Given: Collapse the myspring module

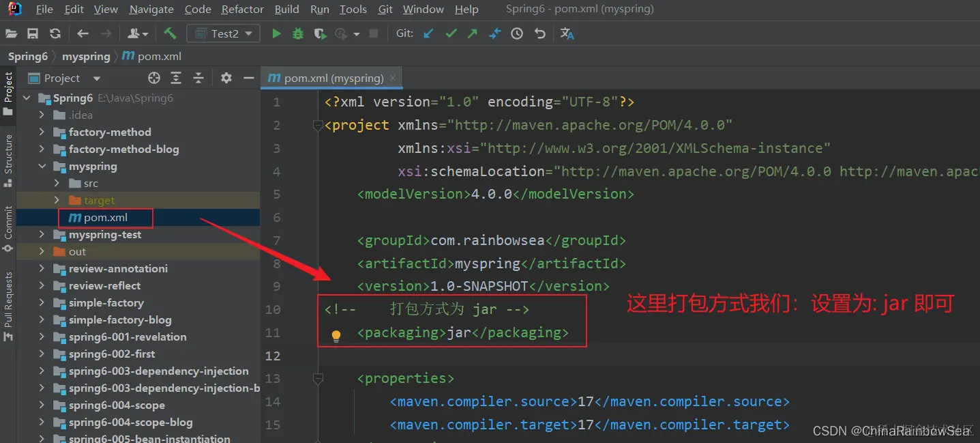Looking at the screenshot, I should coord(42,166).
